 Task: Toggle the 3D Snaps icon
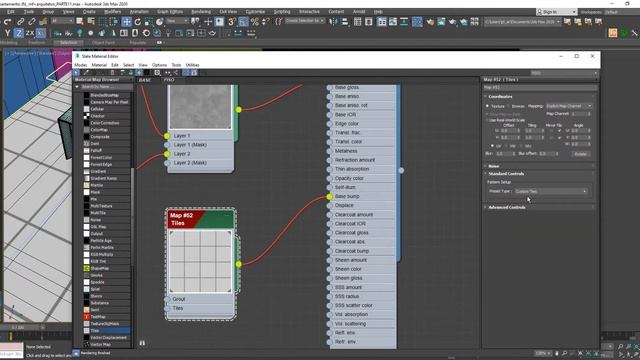point(232,22)
